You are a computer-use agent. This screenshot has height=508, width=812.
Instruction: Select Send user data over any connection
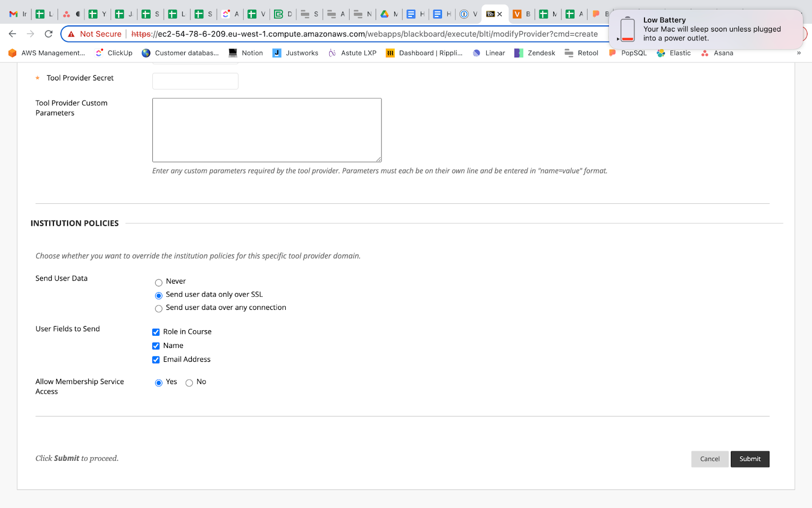(x=159, y=308)
